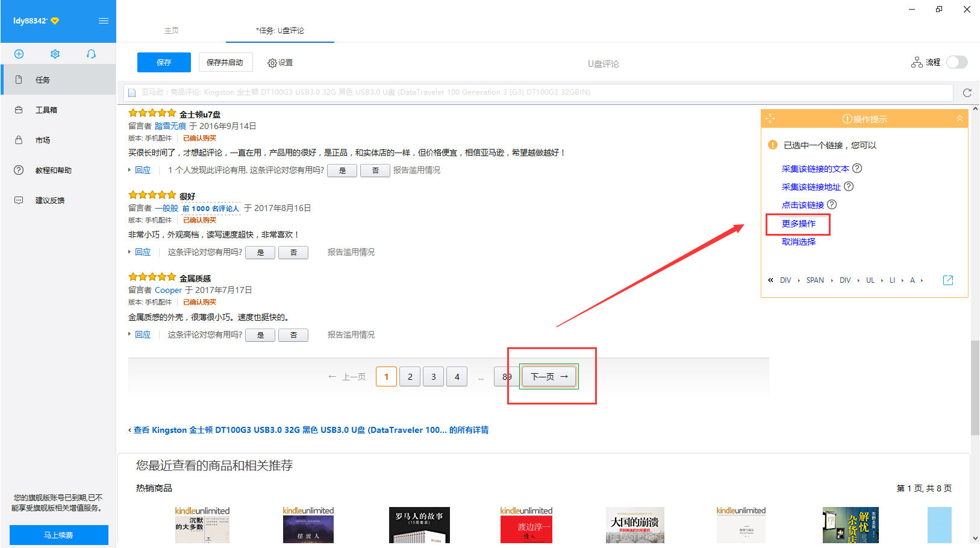Toggle the 流程 switch
The image size is (980, 548).
coord(957,62)
